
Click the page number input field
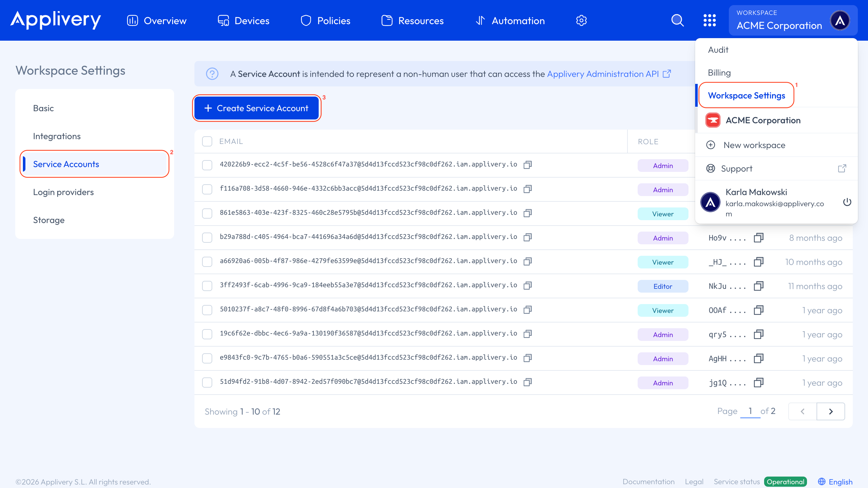coord(750,411)
